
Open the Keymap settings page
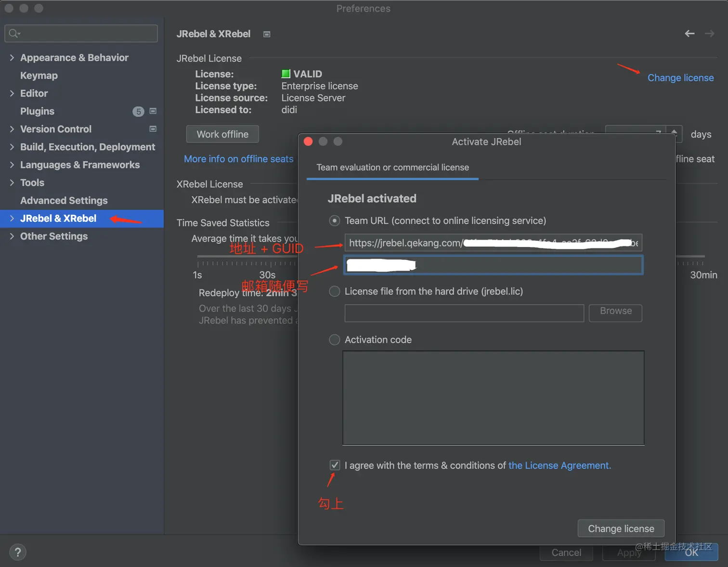(39, 76)
